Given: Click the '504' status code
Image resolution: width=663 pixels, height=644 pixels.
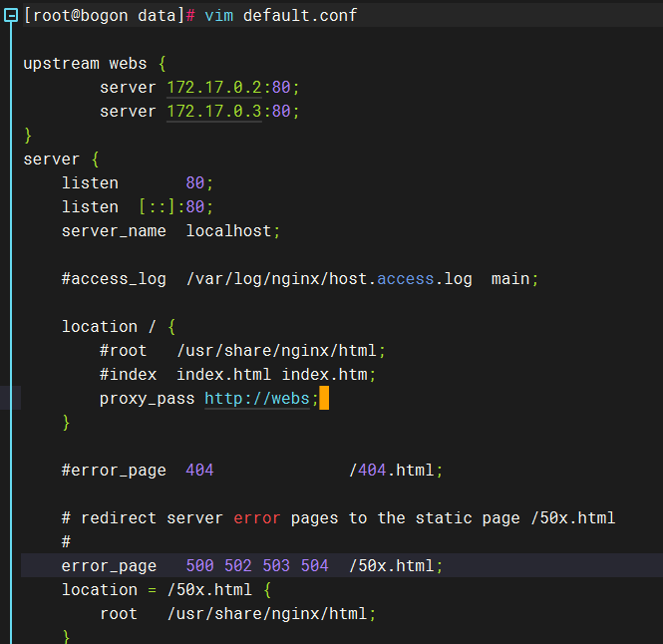Looking at the screenshot, I should click(315, 566).
